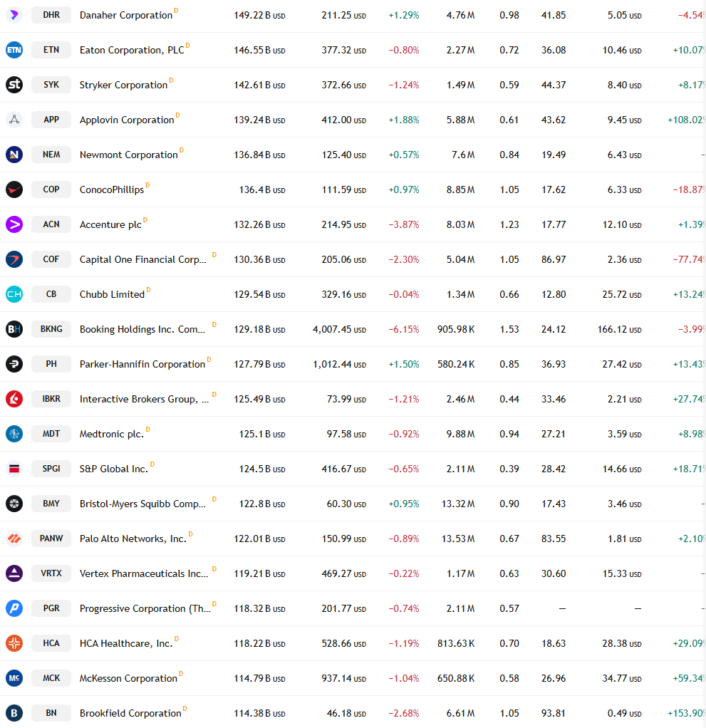Viewport: 706px width, 728px height.
Task: Click volume value 905.98 K
Action: click(x=456, y=330)
